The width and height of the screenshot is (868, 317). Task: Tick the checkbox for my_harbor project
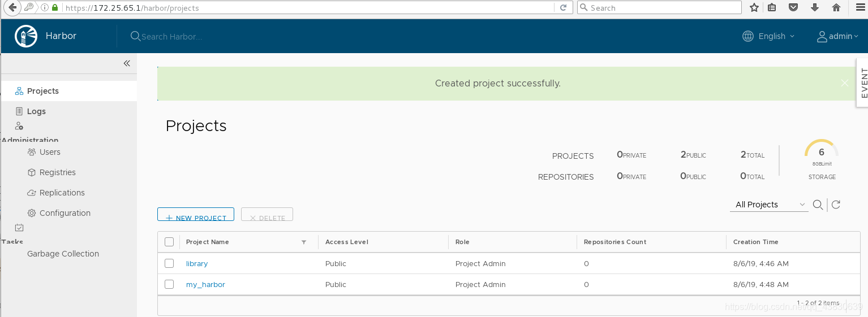[x=169, y=284]
